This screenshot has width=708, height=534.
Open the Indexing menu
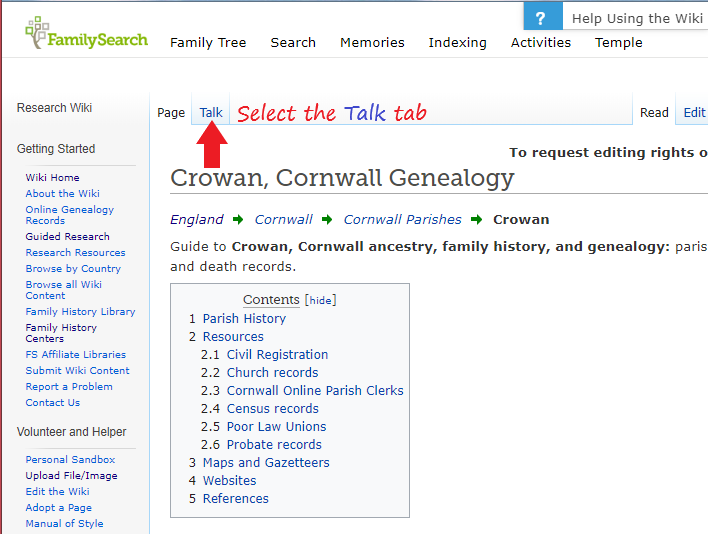(x=457, y=42)
